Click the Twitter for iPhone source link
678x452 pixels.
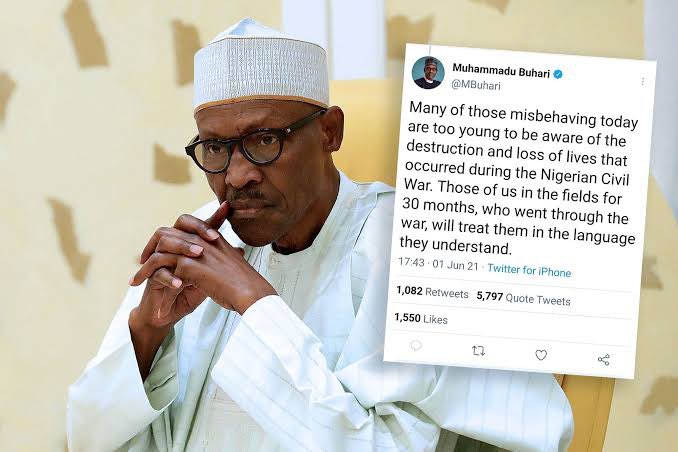point(529,270)
